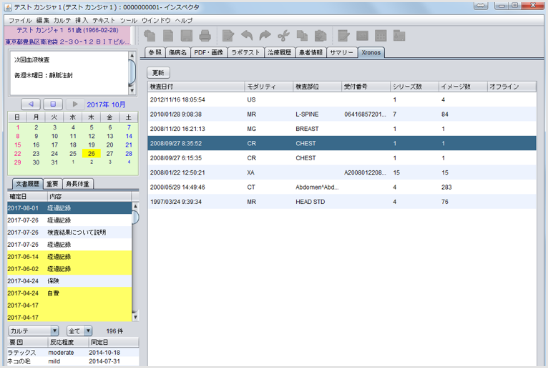Select the MR HEAD STD study row
The image size is (548, 368).
coord(342,202)
